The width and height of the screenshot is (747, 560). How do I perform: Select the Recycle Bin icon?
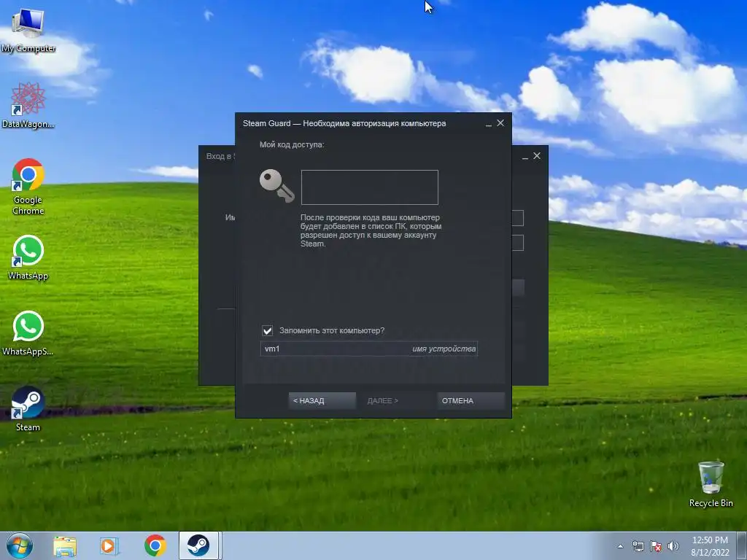(711, 484)
